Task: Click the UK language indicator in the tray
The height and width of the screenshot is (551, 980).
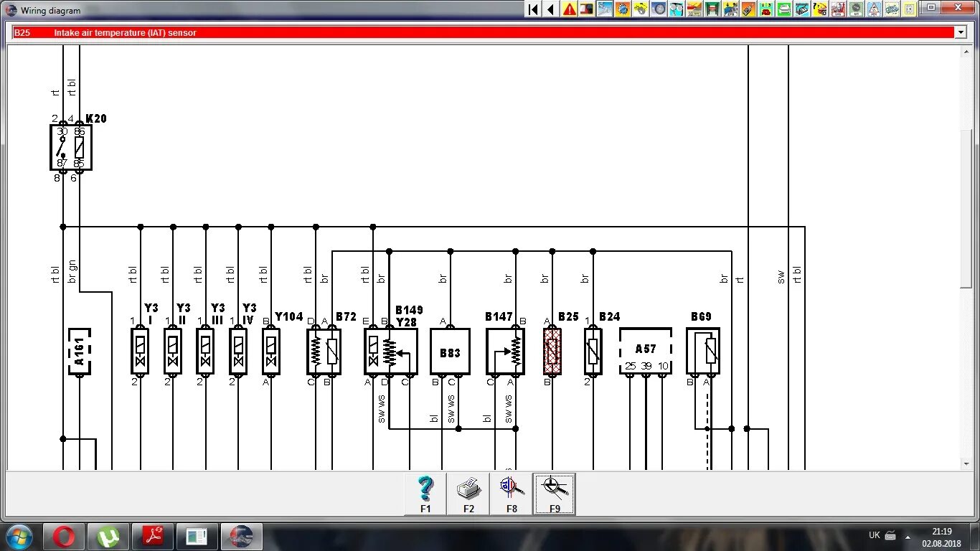Action: [874, 535]
